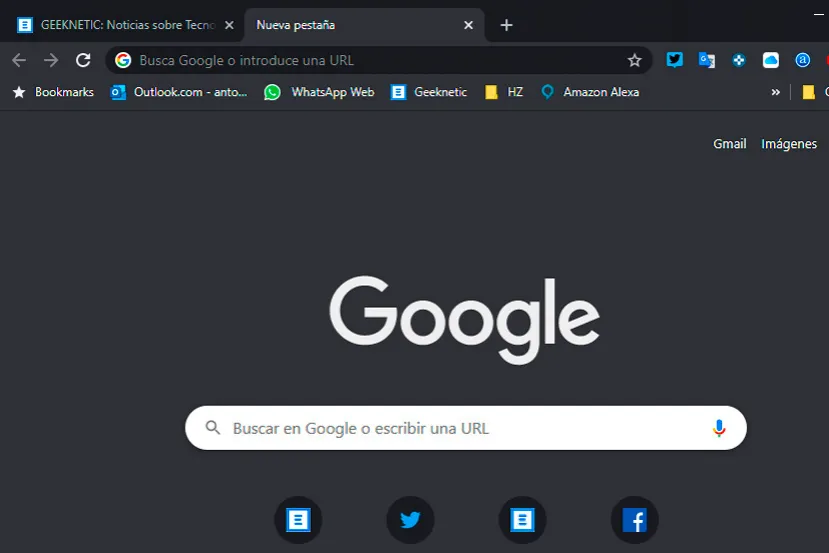
Task: Open the Outlook.com bookmark
Action: [x=179, y=92]
